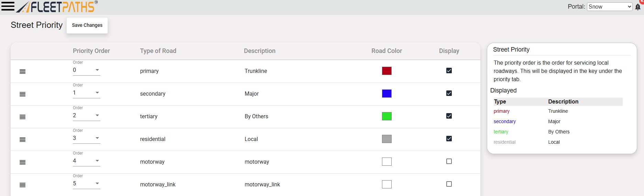Click the blue secondary road color swatch
644x196 pixels.
(386, 94)
